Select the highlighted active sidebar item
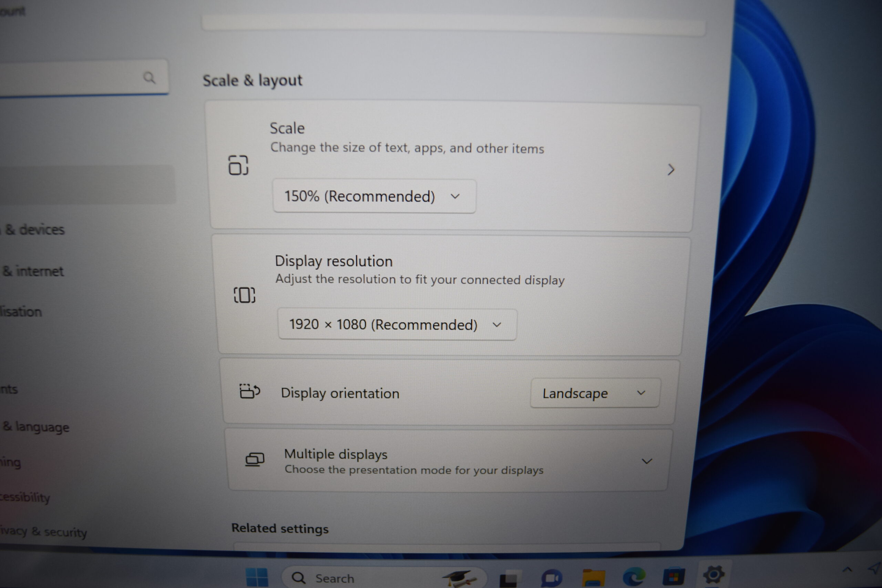The width and height of the screenshot is (882, 588). click(x=87, y=185)
